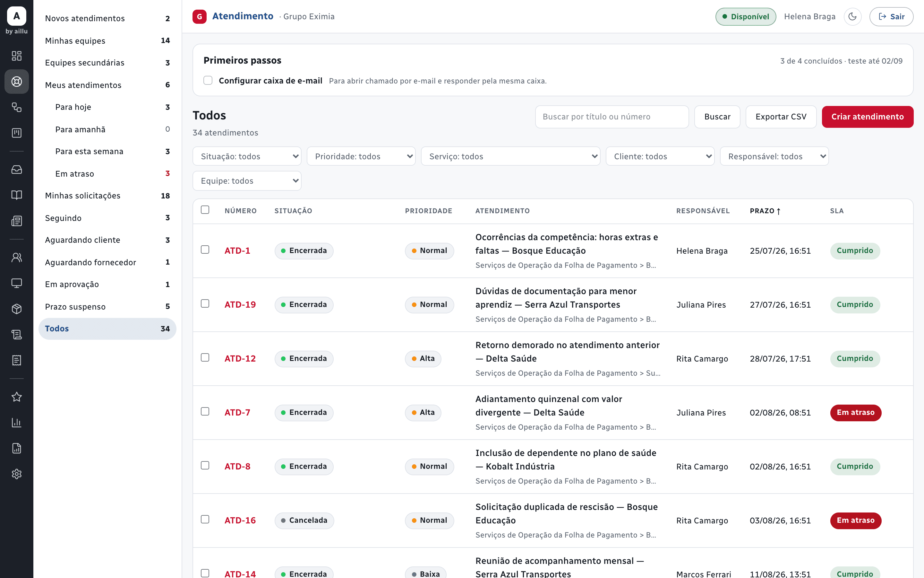Open the people/users icon in the sidebar

pos(16,257)
